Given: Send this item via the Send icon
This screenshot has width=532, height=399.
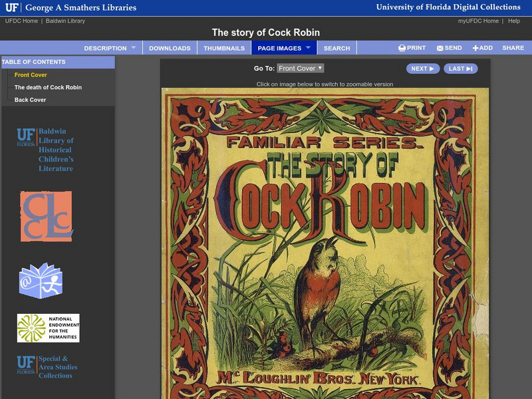Looking at the screenshot, I should [450, 48].
